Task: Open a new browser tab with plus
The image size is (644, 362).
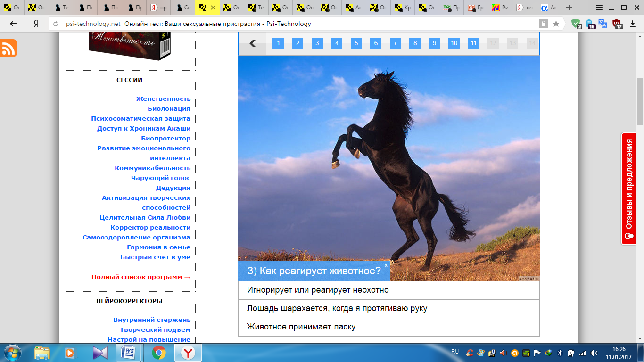Action: pyautogui.click(x=569, y=8)
